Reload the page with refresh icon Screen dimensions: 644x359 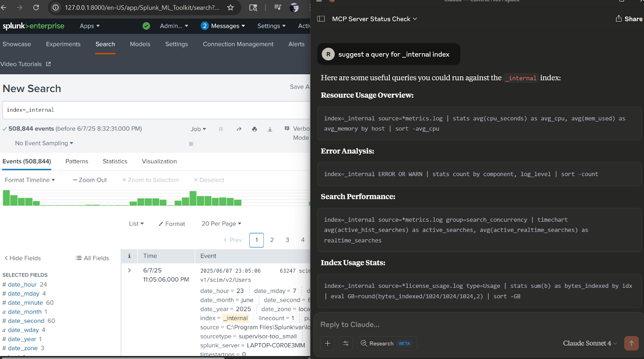tap(36, 7)
